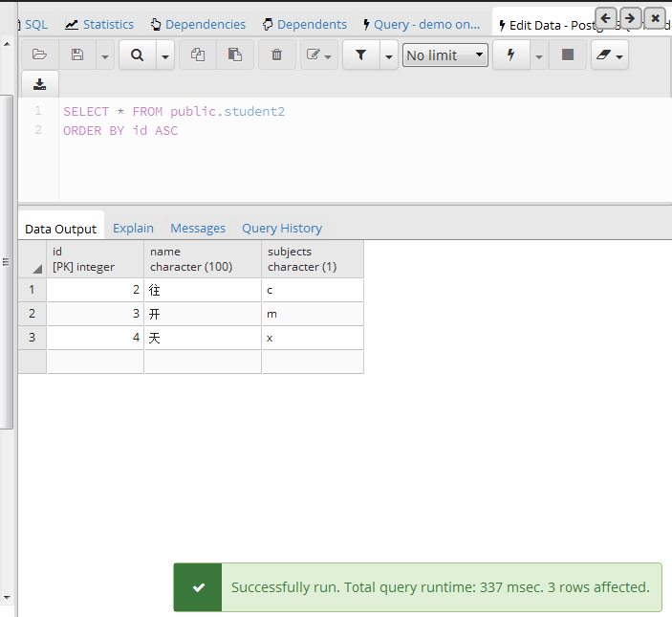
Task: Click the Copy rows icon
Action: click(198, 55)
